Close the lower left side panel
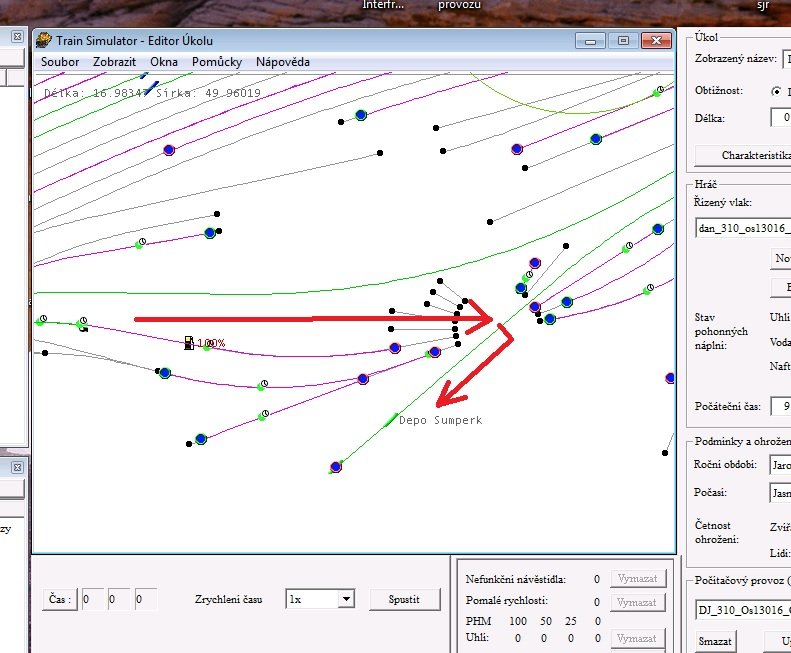This screenshot has height=653, width=791. point(17,467)
